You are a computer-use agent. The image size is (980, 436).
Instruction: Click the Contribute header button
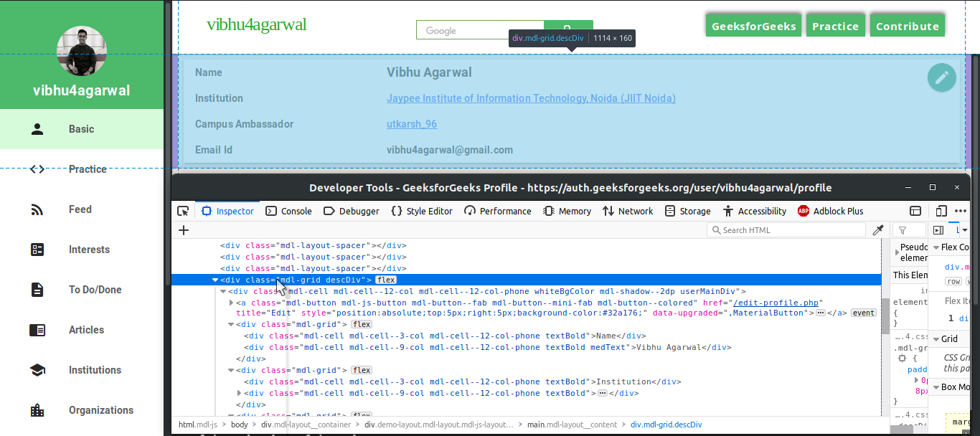908,26
